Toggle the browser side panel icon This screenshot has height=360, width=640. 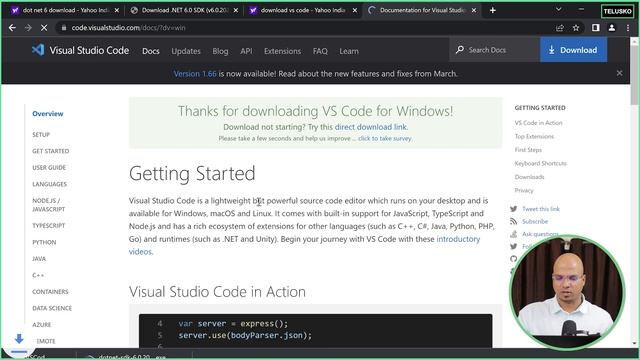596,28
